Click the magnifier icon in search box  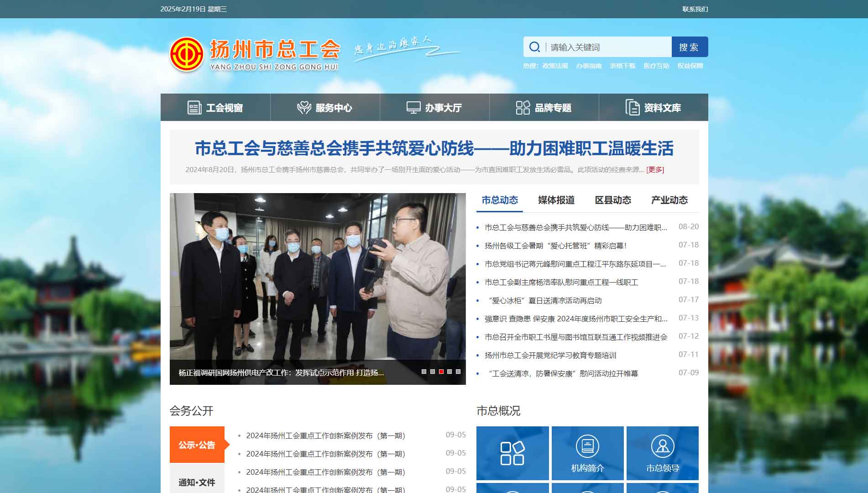click(534, 47)
